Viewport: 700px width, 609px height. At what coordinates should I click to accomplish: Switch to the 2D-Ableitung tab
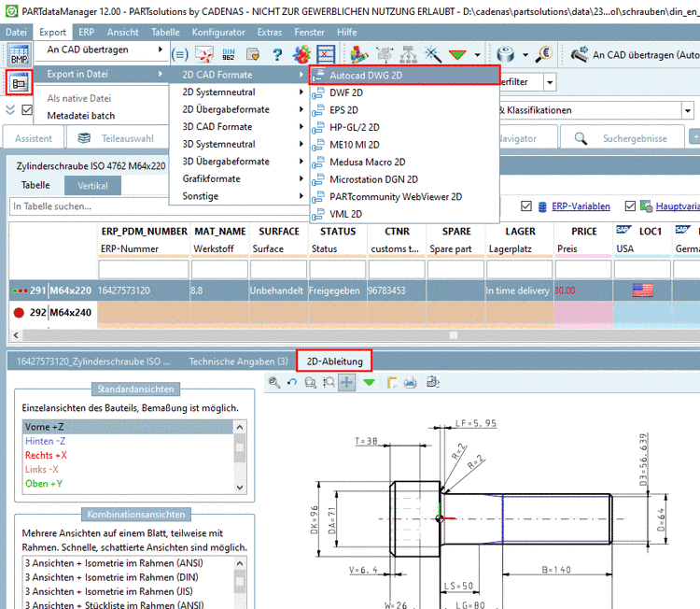pyautogui.click(x=334, y=361)
